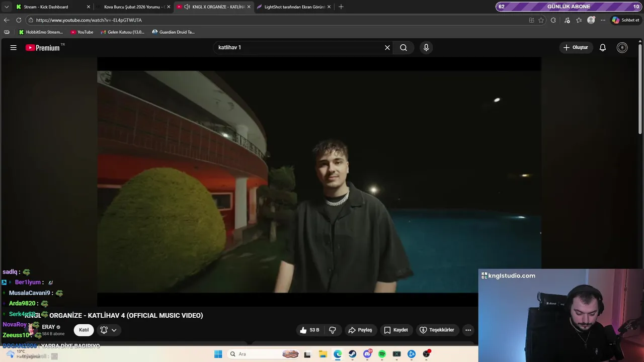Open File Explorer from the taskbar
Viewport: 644px width, 362px height.
point(323,354)
